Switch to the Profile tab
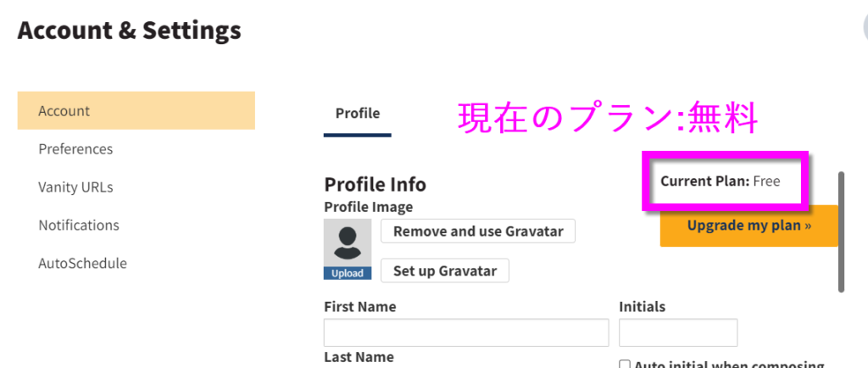868x368 pixels. click(x=358, y=114)
